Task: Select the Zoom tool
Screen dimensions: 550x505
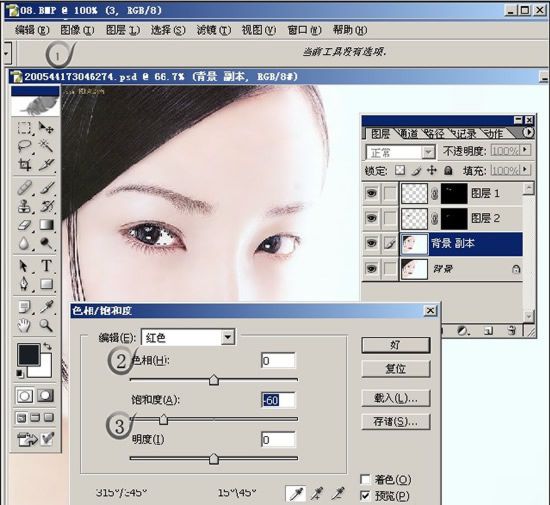Action: [46, 326]
